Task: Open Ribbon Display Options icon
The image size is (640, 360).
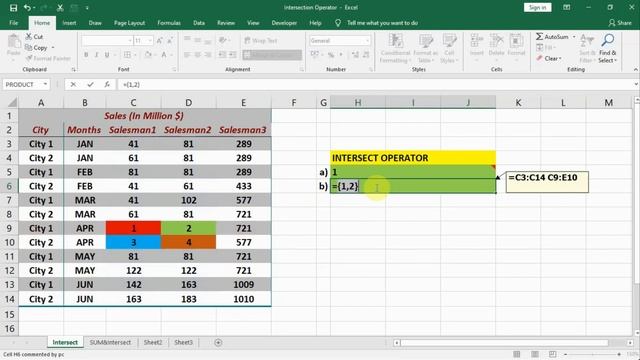Action: (567, 8)
